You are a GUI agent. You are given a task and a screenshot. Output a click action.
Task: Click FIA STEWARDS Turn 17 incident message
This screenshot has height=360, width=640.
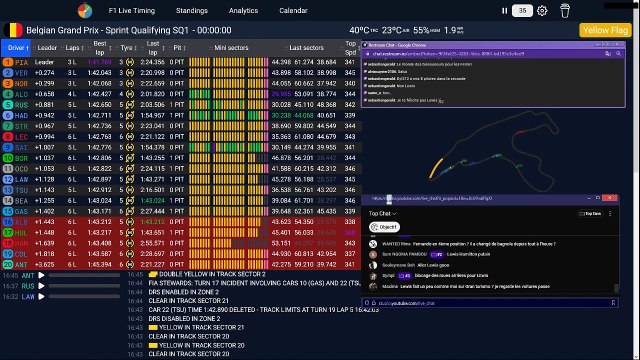click(255, 283)
